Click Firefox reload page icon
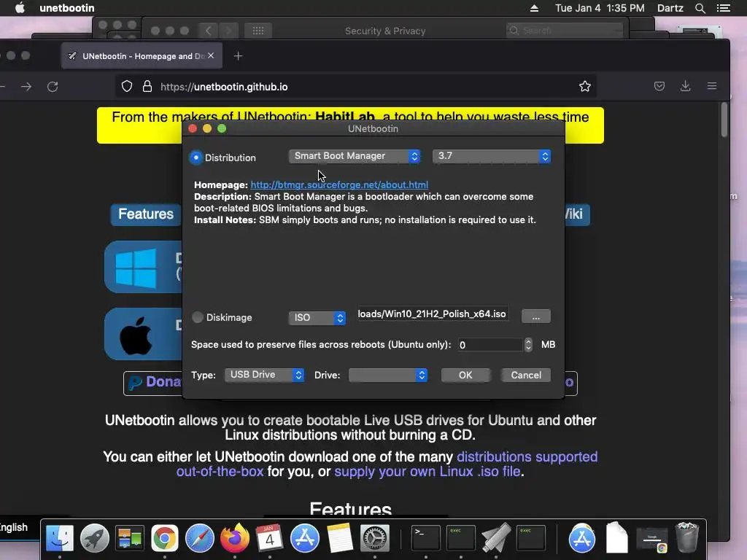 [x=53, y=87]
